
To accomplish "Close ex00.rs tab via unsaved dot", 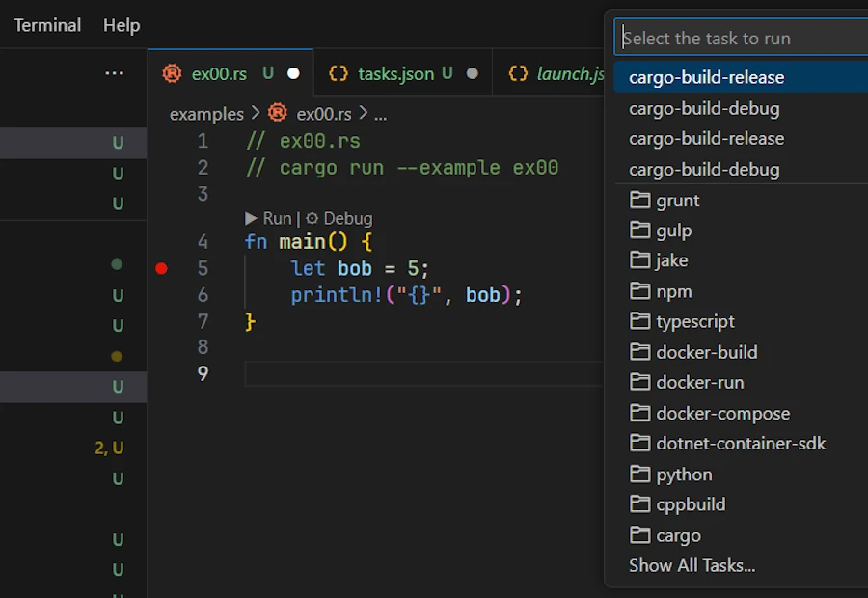I will 293,73.
